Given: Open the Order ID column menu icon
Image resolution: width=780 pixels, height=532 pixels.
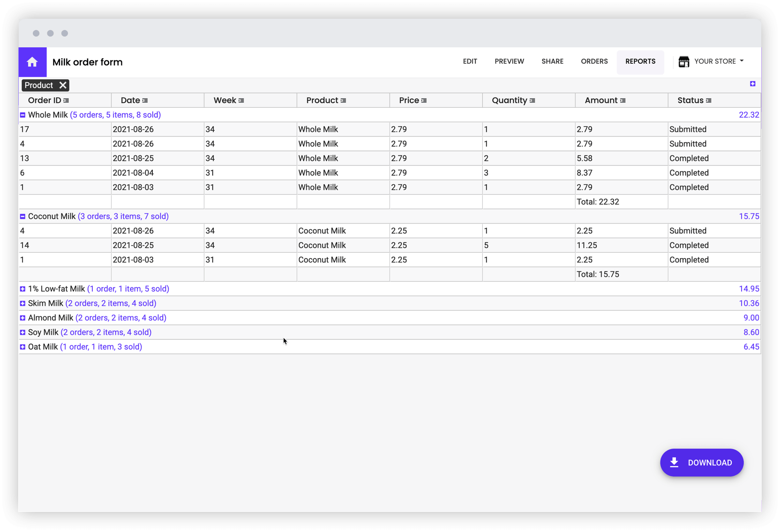Looking at the screenshot, I should pyautogui.click(x=67, y=100).
